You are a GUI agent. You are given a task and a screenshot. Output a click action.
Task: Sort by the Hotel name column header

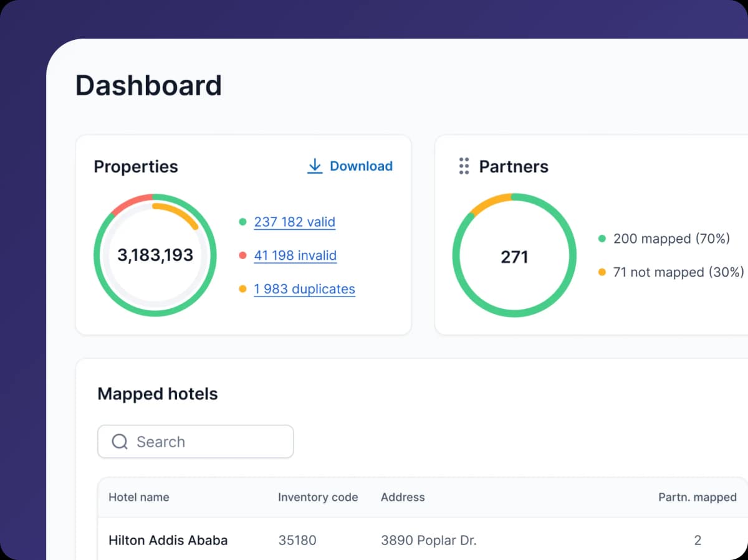click(x=138, y=497)
